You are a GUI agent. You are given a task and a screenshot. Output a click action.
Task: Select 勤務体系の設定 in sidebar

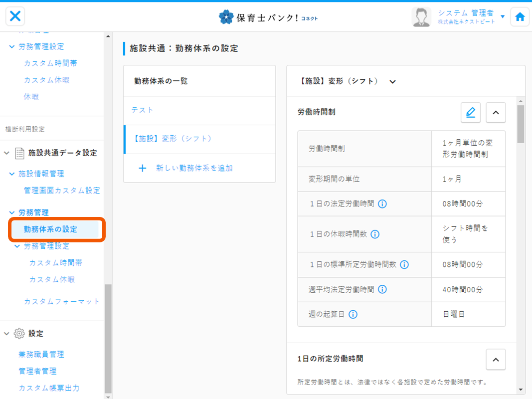(50, 229)
